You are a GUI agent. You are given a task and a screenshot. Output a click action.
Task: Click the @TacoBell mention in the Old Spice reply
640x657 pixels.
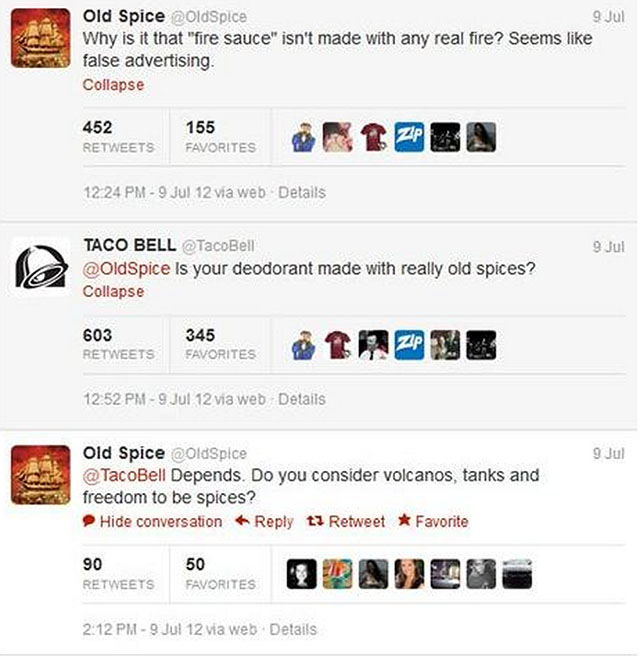point(124,475)
